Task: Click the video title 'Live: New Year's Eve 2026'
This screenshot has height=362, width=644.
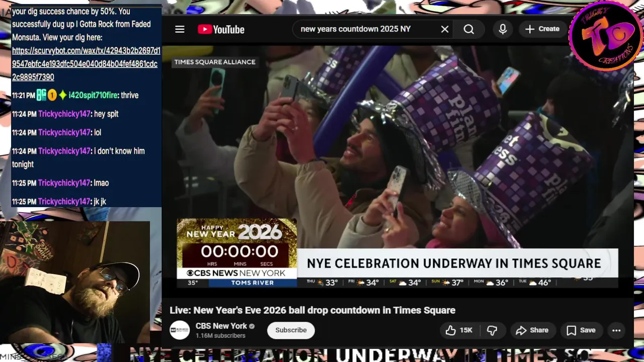Action: point(312,310)
